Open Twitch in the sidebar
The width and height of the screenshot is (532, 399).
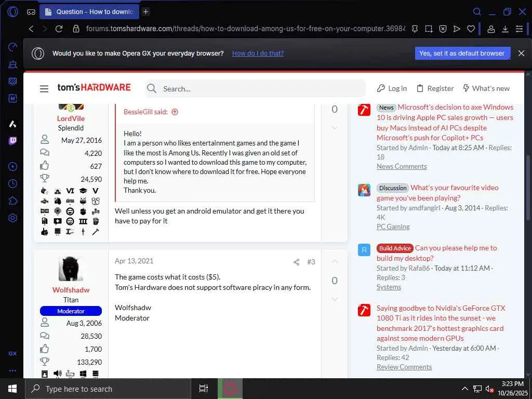(12, 140)
